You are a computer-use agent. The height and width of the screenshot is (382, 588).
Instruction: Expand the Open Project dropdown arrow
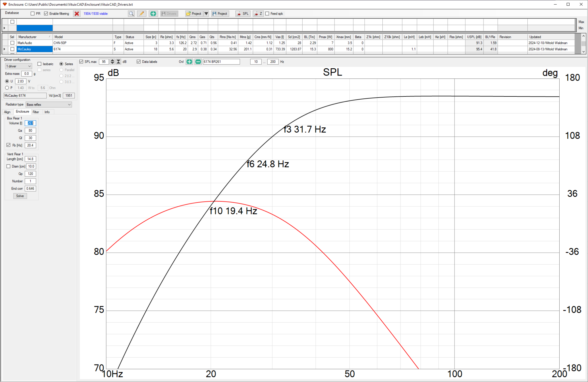[206, 13]
